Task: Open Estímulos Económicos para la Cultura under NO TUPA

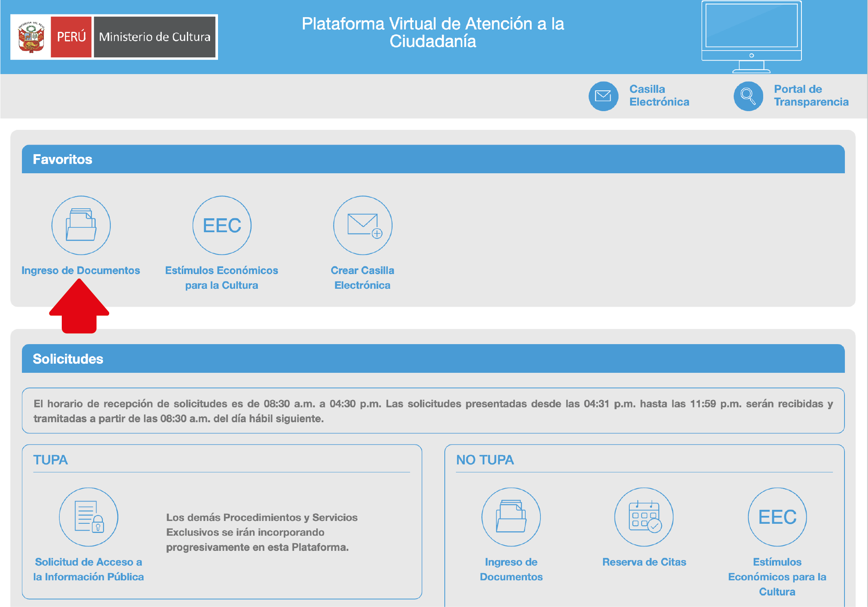Action: (x=777, y=577)
